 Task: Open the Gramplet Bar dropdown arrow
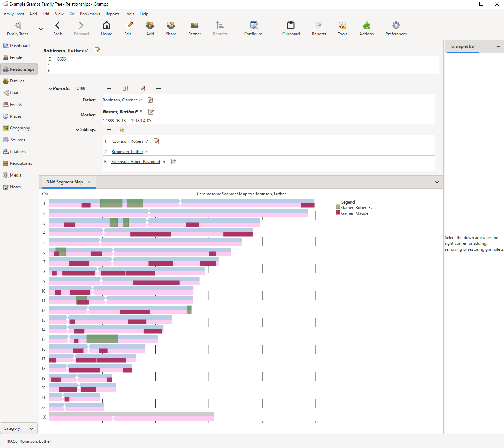498,47
